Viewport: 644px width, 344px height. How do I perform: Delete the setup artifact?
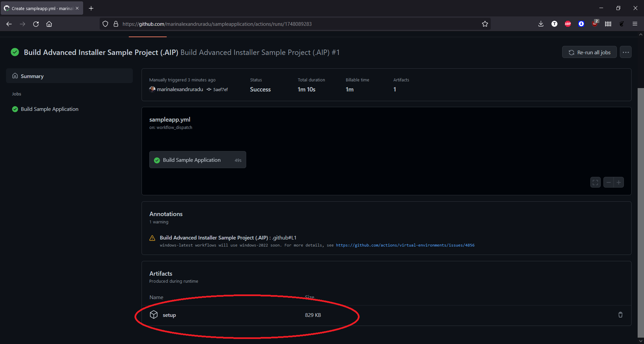(x=621, y=315)
